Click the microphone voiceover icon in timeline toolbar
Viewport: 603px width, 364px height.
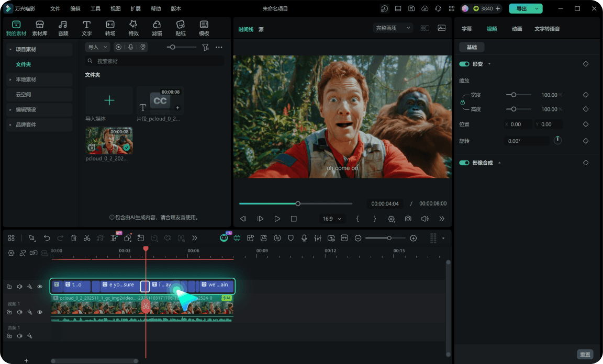pos(304,238)
